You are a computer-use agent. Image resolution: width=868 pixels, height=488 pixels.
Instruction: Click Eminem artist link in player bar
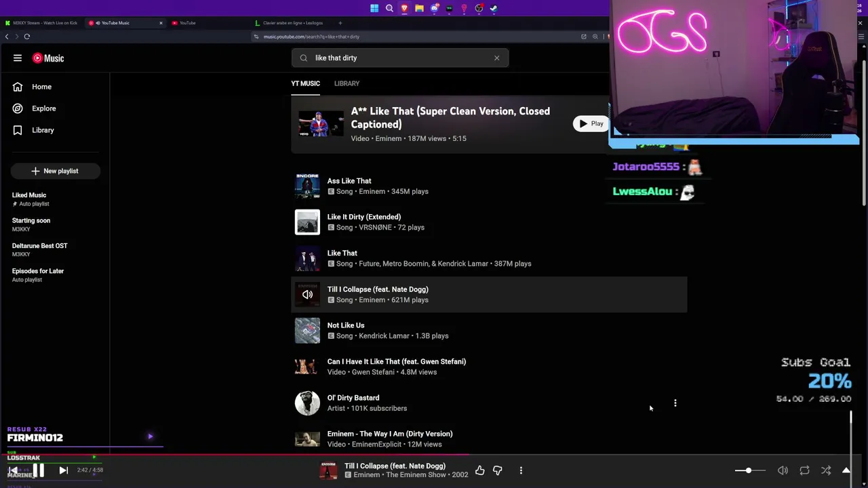click(x=367, y=475)
